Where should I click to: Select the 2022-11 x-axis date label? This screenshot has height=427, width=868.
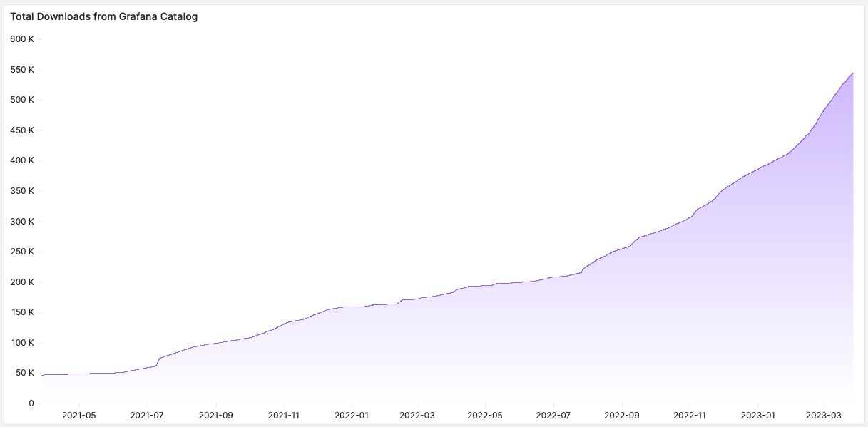690,415
